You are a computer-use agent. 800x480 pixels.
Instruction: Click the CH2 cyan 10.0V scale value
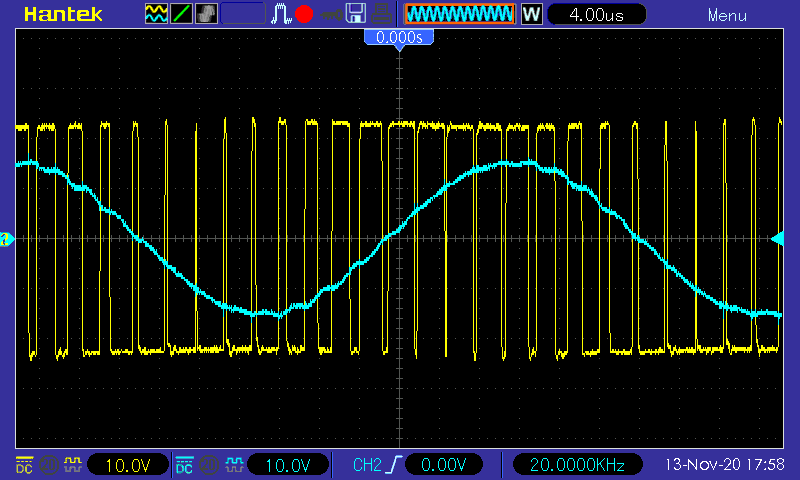pyautogui.click(x=288, y=465)
